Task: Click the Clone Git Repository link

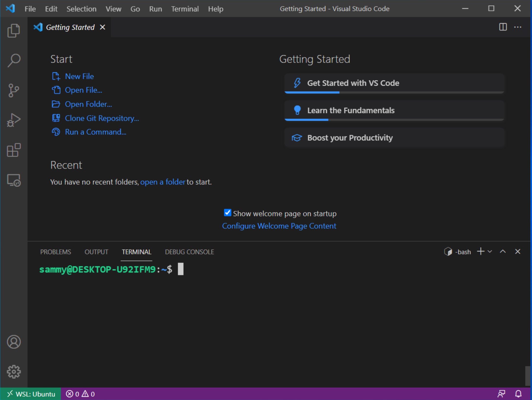Action: pos(102,118)
